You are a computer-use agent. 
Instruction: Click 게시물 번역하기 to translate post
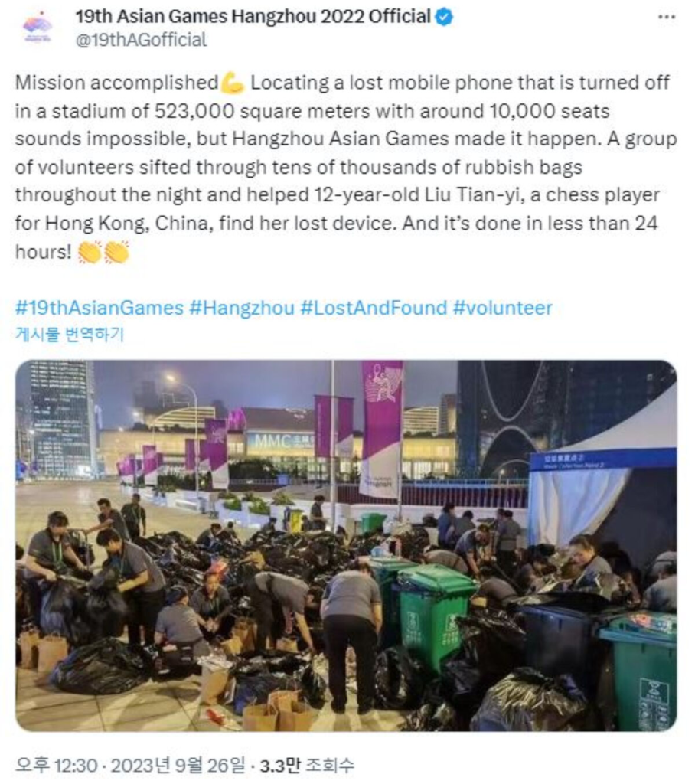click(70, 334)
